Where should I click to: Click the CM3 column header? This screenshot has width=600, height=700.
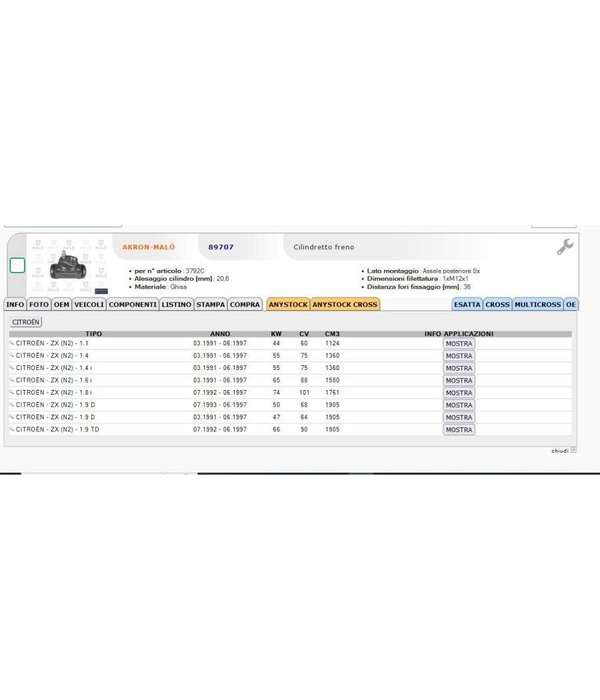(332, 334)
